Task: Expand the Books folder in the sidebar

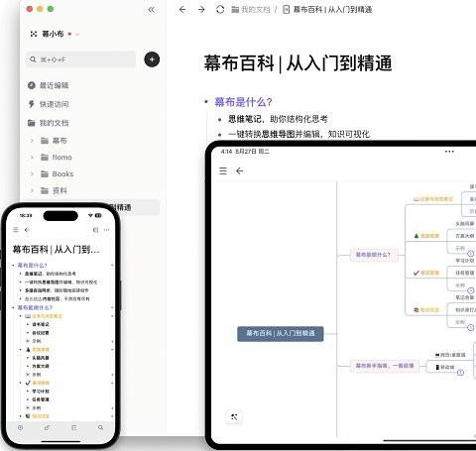Action: click(x=32, y=173)
